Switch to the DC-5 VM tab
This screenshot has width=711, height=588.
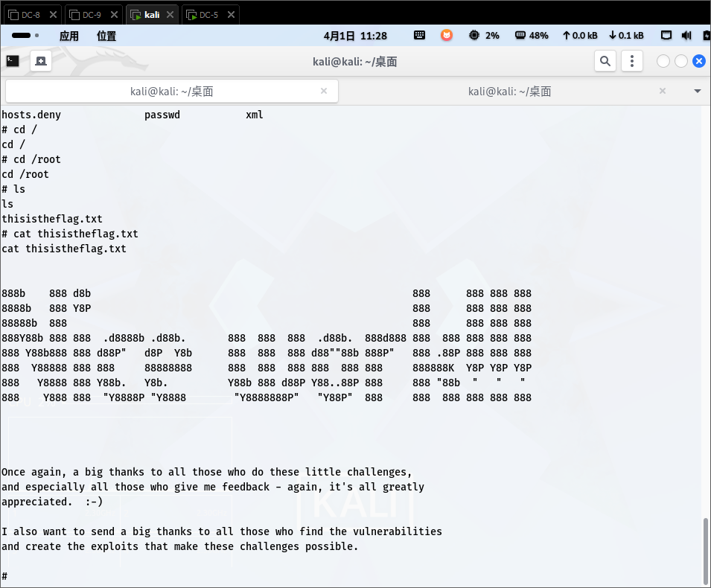(208, 14)
